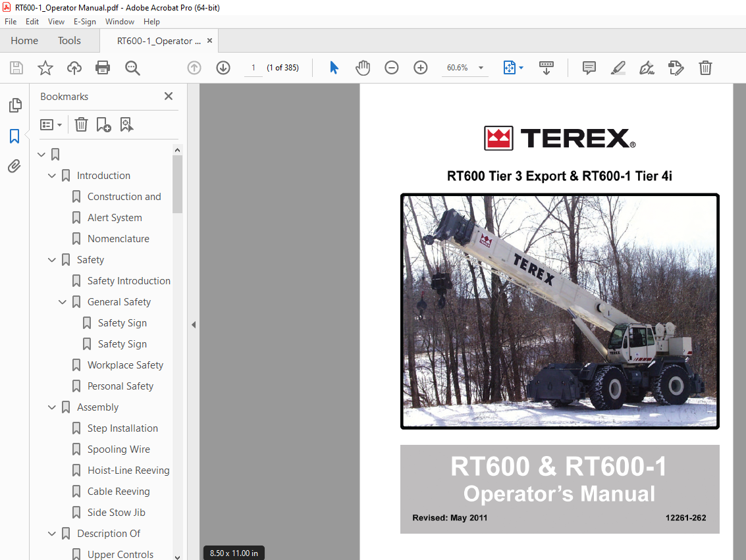Collapse the Safety bookmark group
Screen dimensions: 746x560
click(52, 259)
